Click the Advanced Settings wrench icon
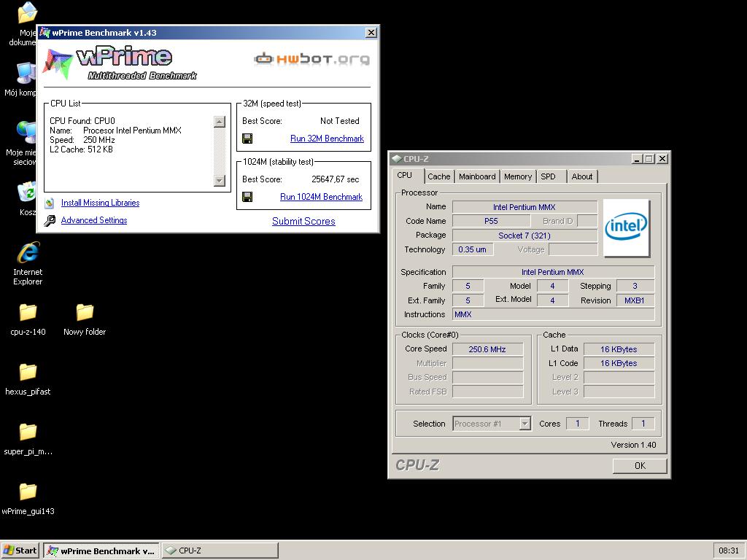 click(x=50, y=220)
